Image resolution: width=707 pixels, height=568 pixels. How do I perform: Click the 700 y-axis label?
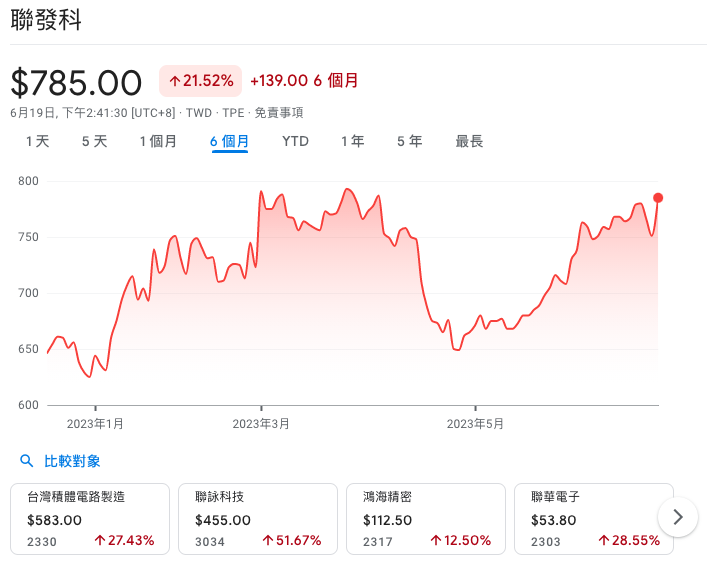point(28,293)
